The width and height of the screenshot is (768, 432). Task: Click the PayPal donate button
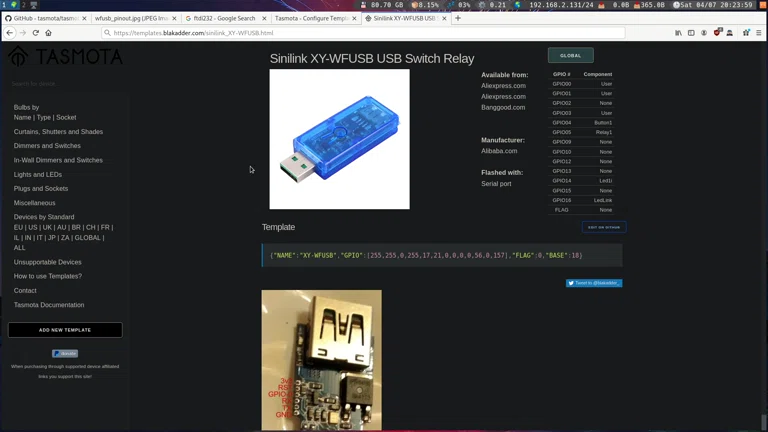point(65,353)
